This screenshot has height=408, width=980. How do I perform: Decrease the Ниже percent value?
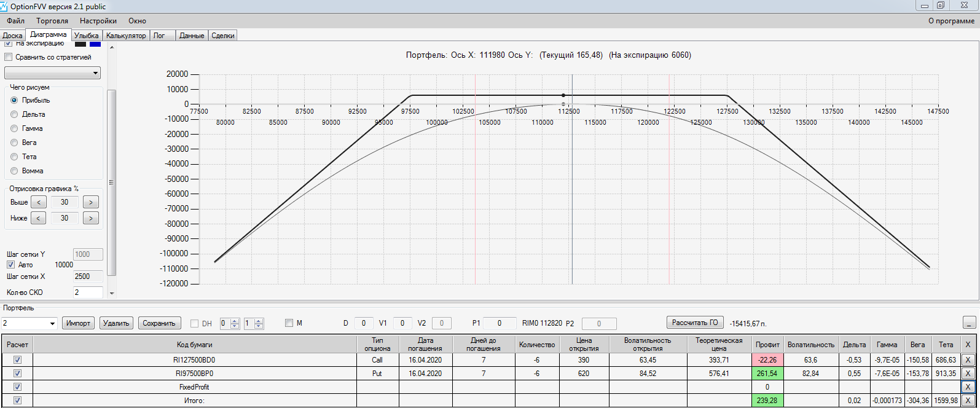38,218
